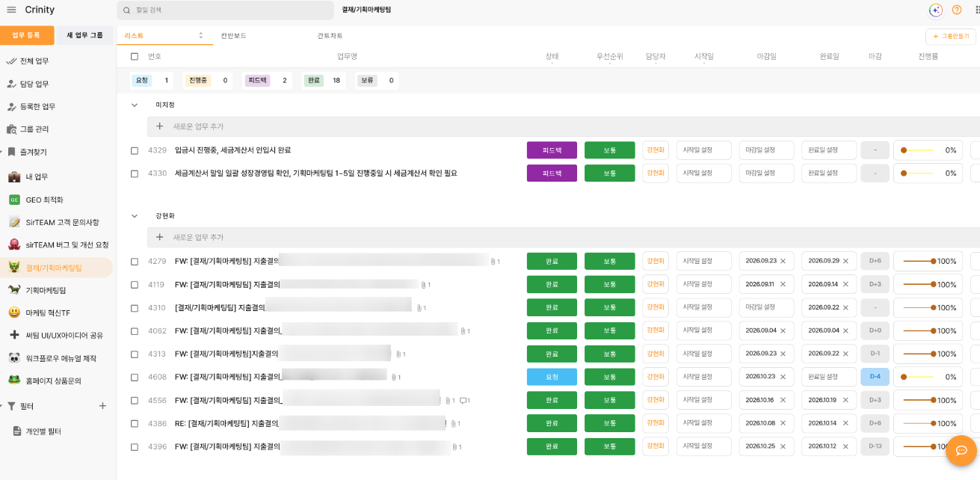Image resolution: width=980 pixels, height=480 pixels.
Task: Add a new task under 강현화 group
Action: click(x=564, y=237)
